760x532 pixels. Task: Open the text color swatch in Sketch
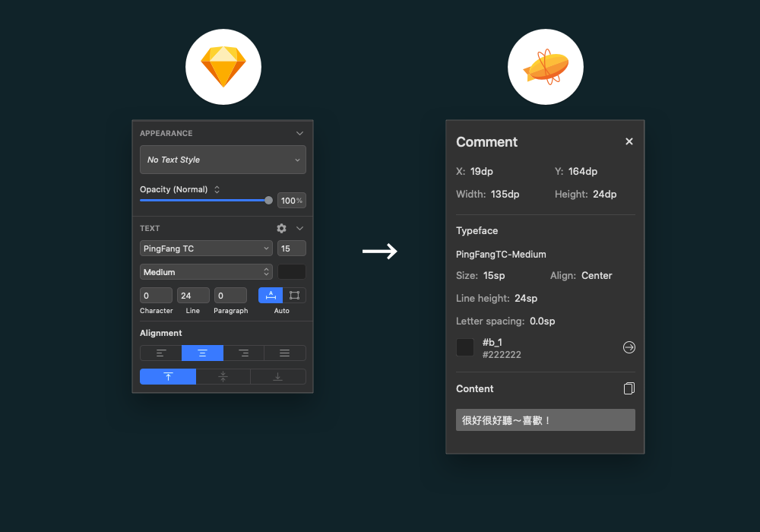pyautogui.click(x=291, y=272)
